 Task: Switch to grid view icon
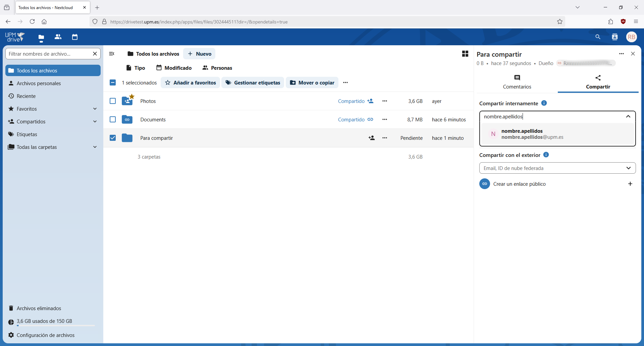465,54
